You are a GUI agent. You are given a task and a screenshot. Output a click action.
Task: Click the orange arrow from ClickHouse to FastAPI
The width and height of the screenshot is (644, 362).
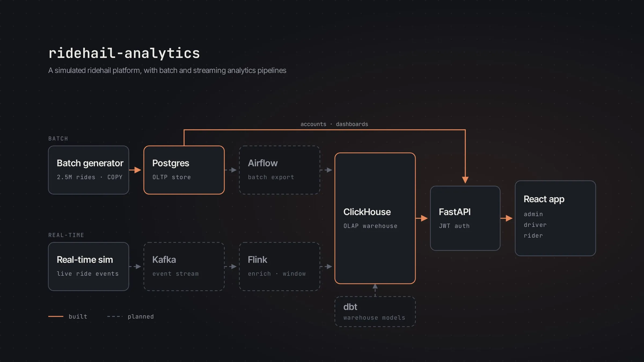tap(422, 218)
